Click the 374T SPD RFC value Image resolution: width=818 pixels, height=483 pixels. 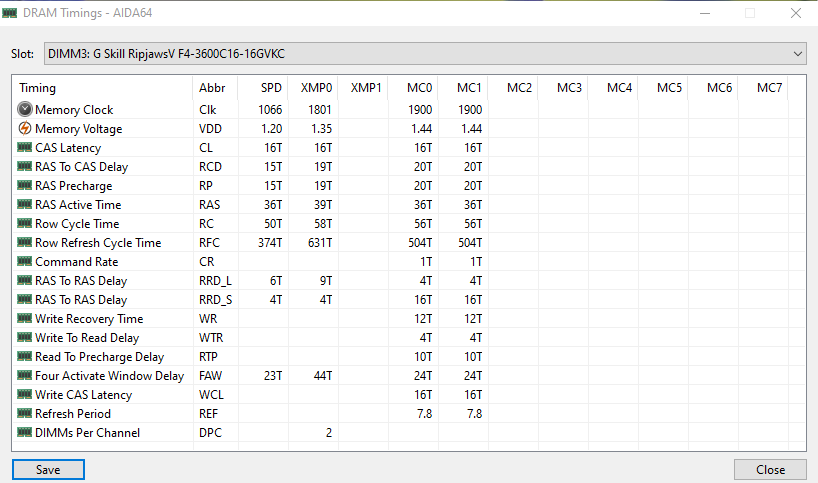(270, 243)
